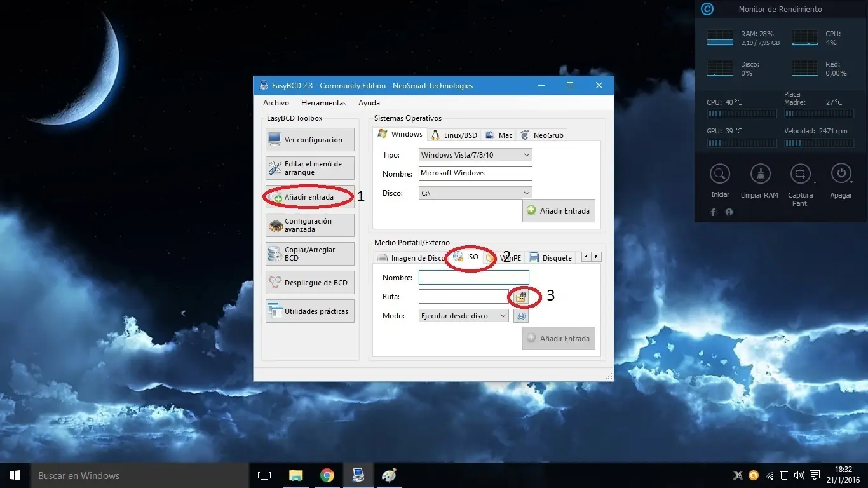Image resolution: width=868 pixels, height=488 pixels.
Task: Click the Ver configuración button
Action: [x=310, y=140]
